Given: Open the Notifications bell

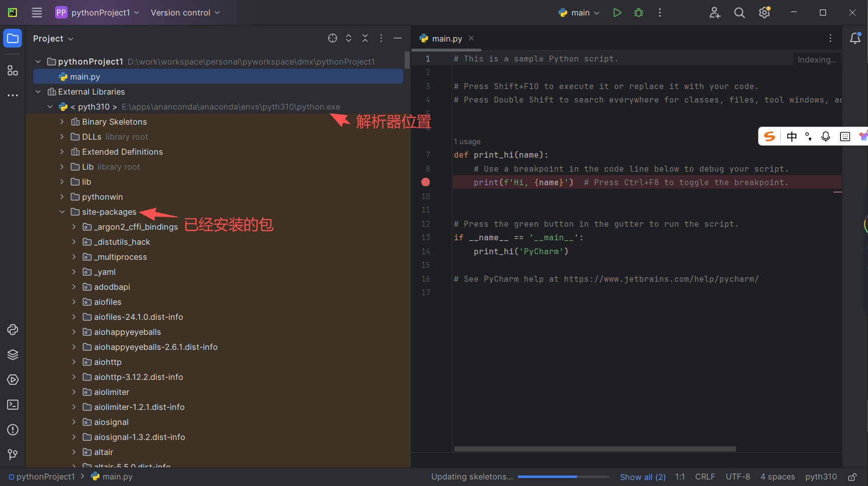Looking at the screenshot, I should pyautogui.click(x=855, y=38).
